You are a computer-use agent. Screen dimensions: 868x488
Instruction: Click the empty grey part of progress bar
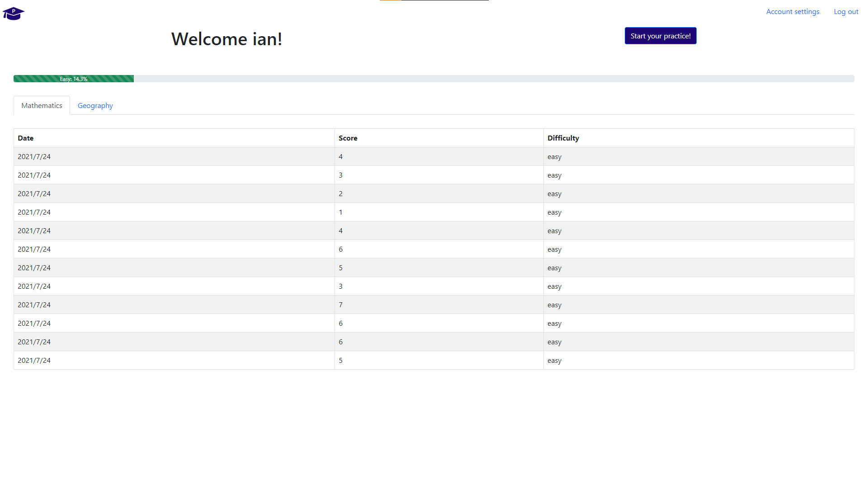[493, 79]
